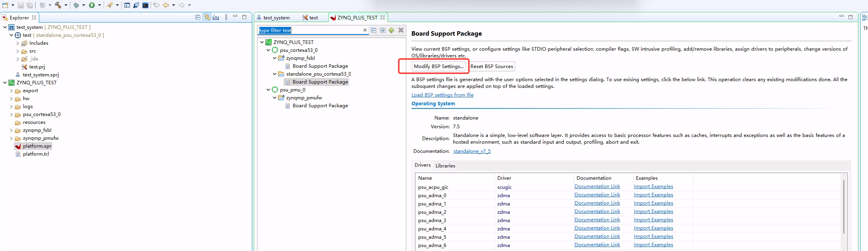The height and width of the screenshot is (251, 868).
Task: Collapse zynqmp_fsbl in platform tree
Action: (274, 58)
